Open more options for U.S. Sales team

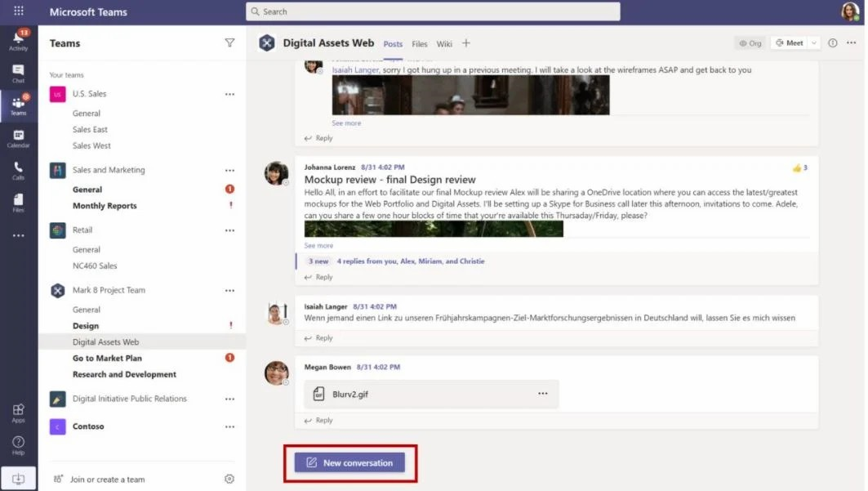(x=229, y=94)
